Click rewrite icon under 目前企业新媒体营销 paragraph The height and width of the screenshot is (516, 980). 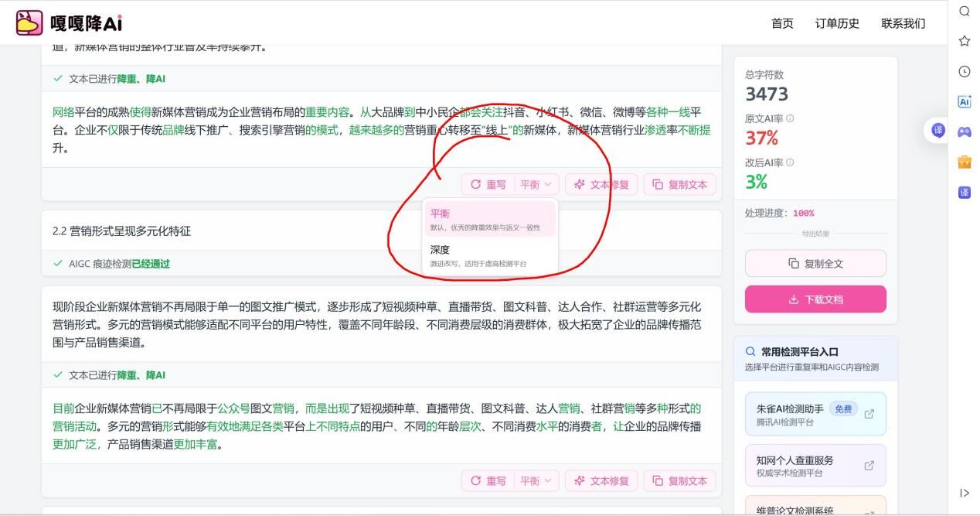tap(476, 481)
